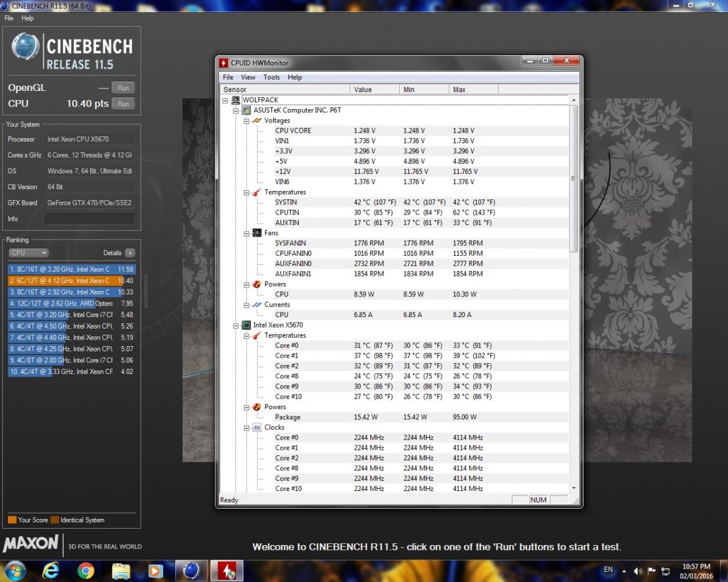Screen dimensions: 728x582
Task: Select ranking entry 6C/12T @ 4.12 GHz
Action: (x=72, y=281)
